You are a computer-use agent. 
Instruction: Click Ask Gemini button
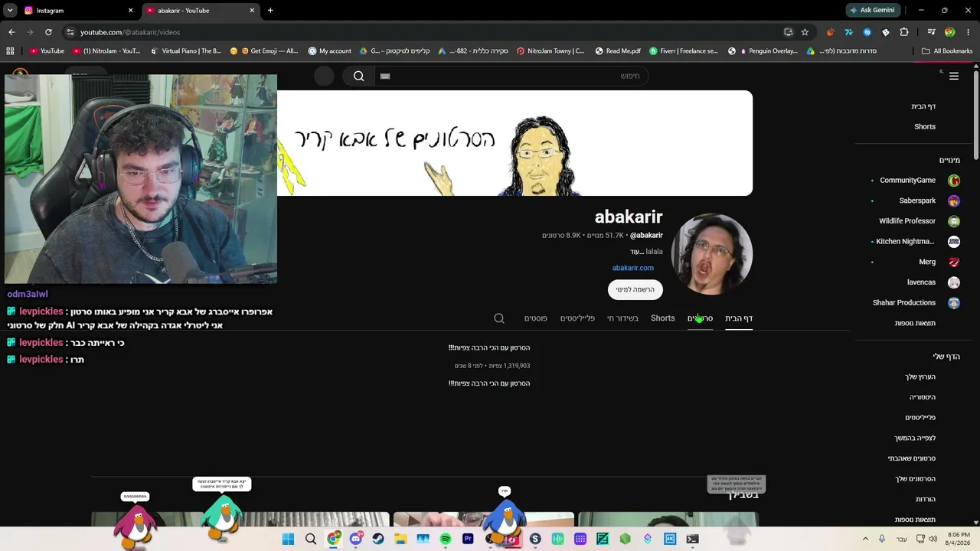coord(872,11)
